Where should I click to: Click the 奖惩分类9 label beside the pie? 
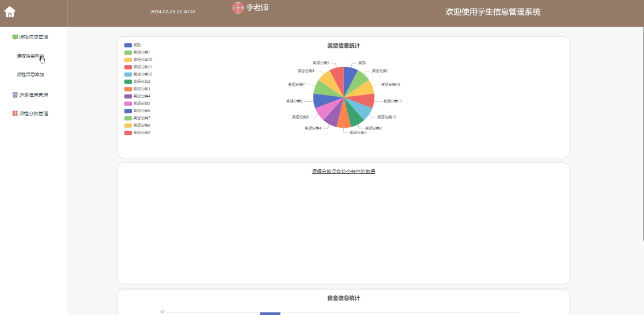tap(321, 63)
